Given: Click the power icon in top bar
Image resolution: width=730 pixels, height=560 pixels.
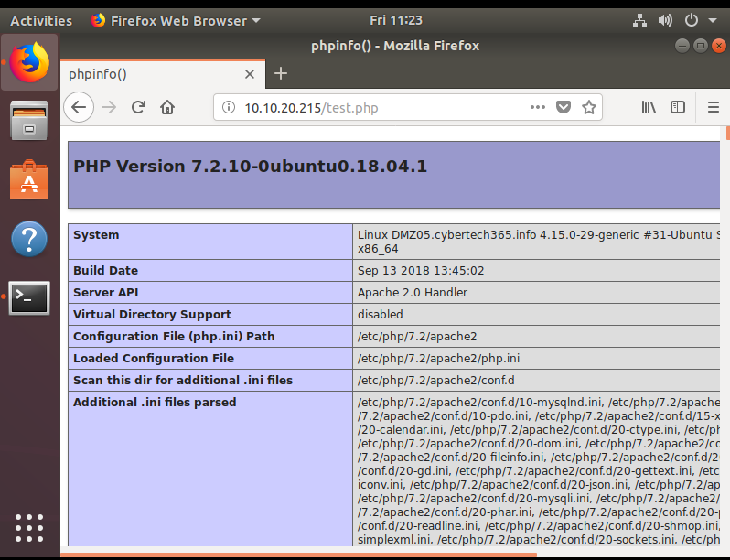Looking at the screenshot, I should pyautogui.click(x=692, y=20).
